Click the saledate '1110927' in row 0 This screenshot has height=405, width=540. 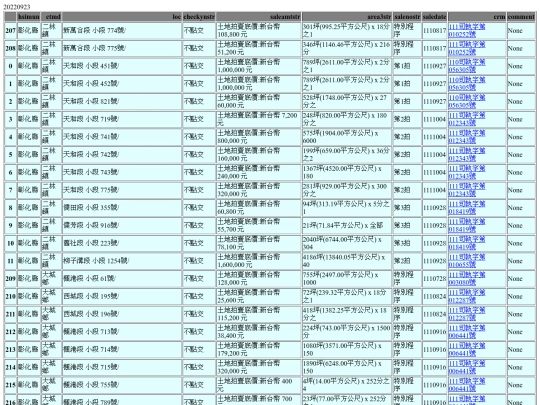(x=434, y=66)
